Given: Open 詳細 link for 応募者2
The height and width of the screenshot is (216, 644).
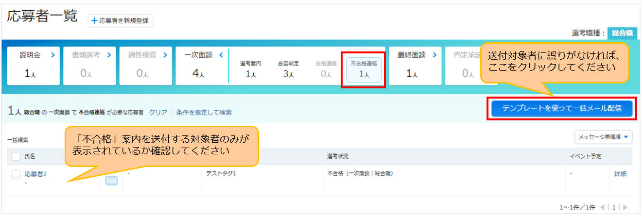Looking at the screenshot, I should coord(621,174).
